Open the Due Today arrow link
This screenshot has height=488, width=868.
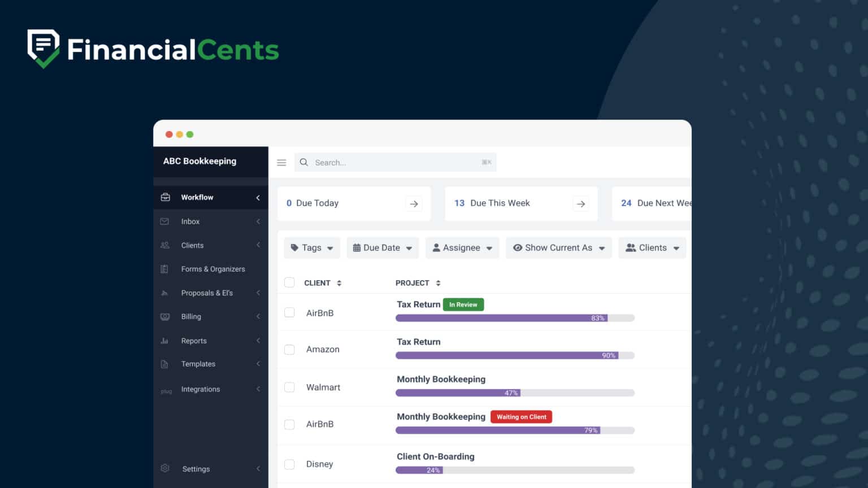(414, 203)
